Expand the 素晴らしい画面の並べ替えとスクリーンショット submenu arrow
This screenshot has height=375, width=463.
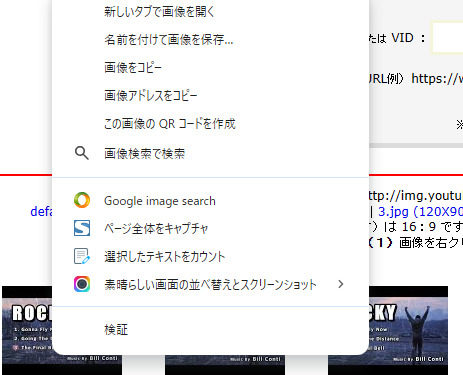340,284
